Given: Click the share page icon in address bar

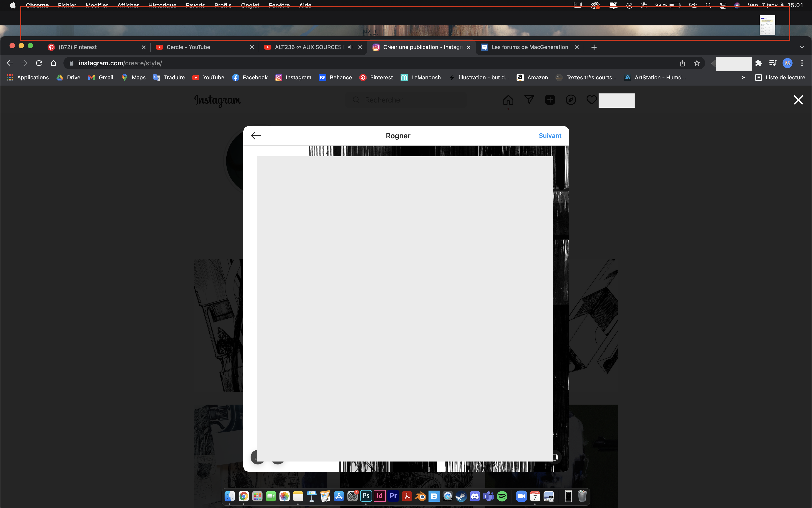Looking at the screenshot, I should [x=682, y=63].
